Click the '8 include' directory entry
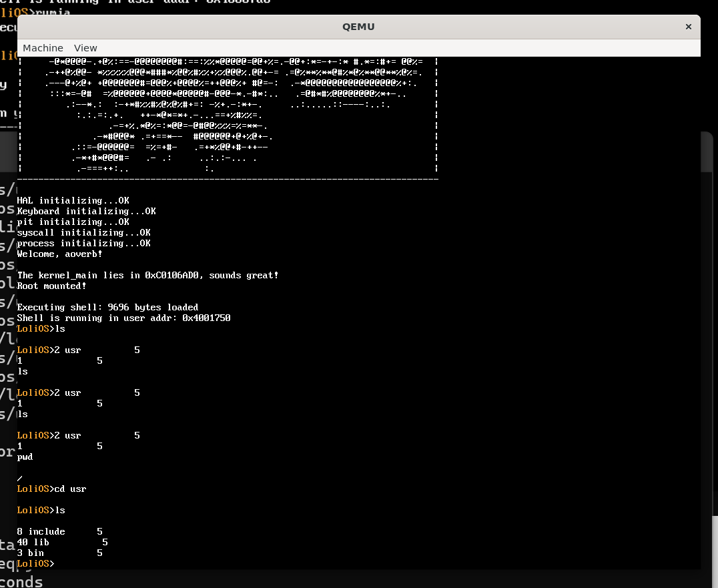The height and width of the screenshot is (588, 718). [x=41, y=531]
